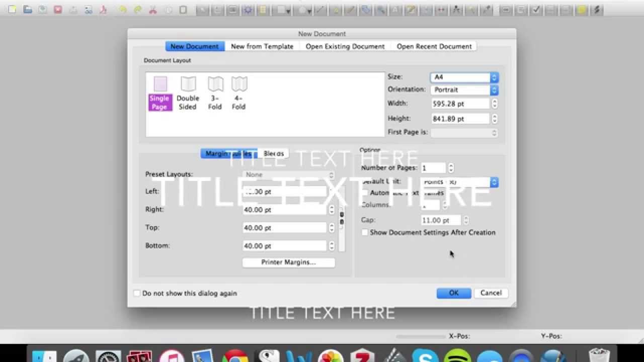Open iTunes from the Dock

tap(172, 356)
